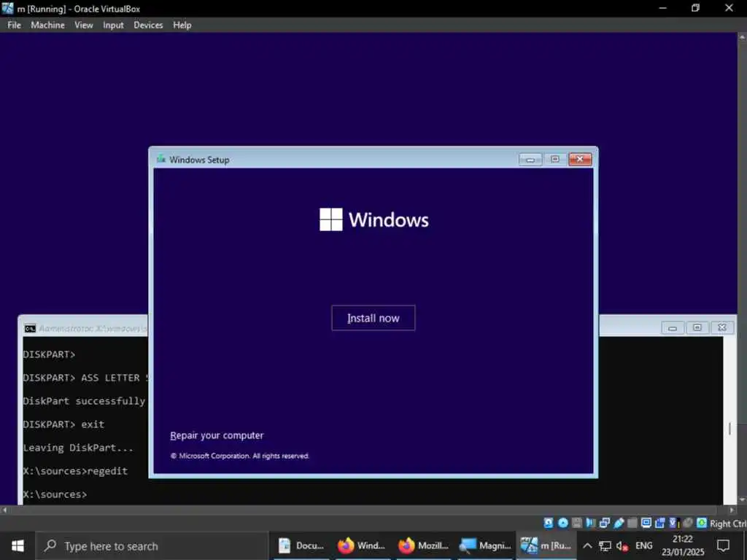Minimize the command prompt window
Image resolution: width=747 pixels, height=560 pixels.
tap(673, 327)
